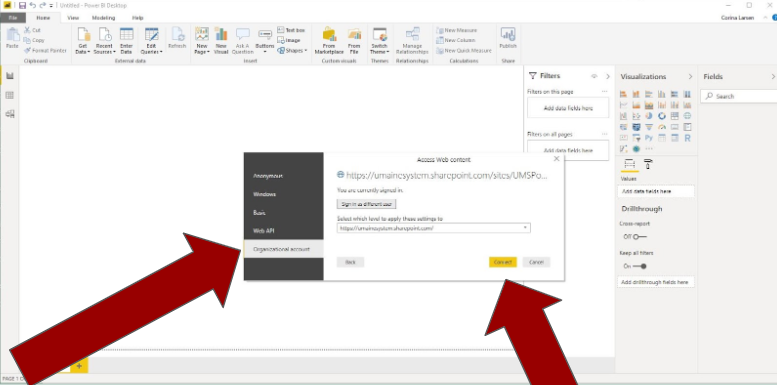Open Manage Relationships in the ribbon
Viewport: 777px width, 385px height.
tap(412, 41)
